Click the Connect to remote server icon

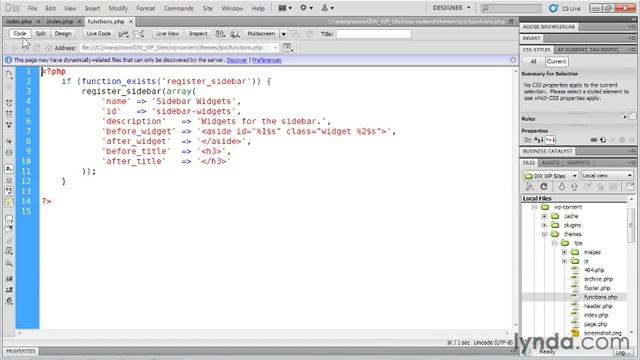click(530, 187)
